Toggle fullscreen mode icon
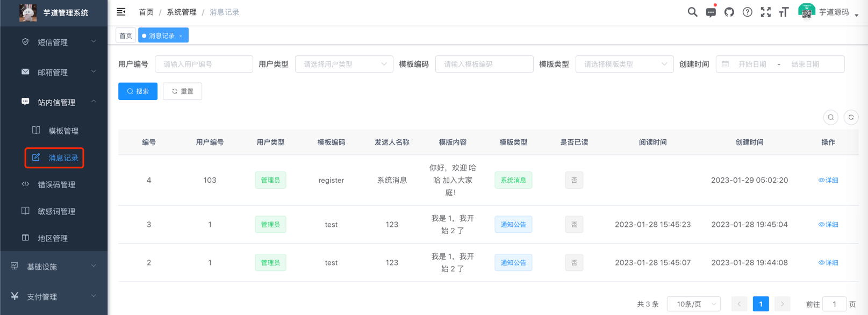868x315 pixels. (x=765, y=12)
